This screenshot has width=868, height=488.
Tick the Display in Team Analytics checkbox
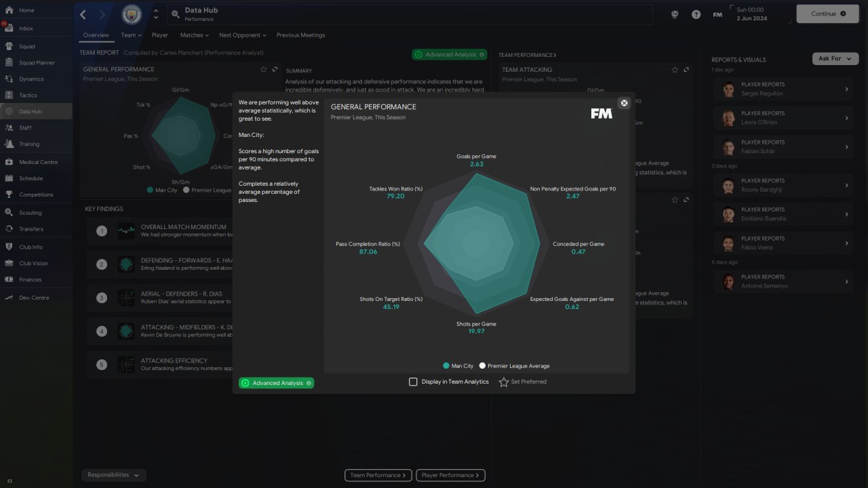click(x=413, y=382)
